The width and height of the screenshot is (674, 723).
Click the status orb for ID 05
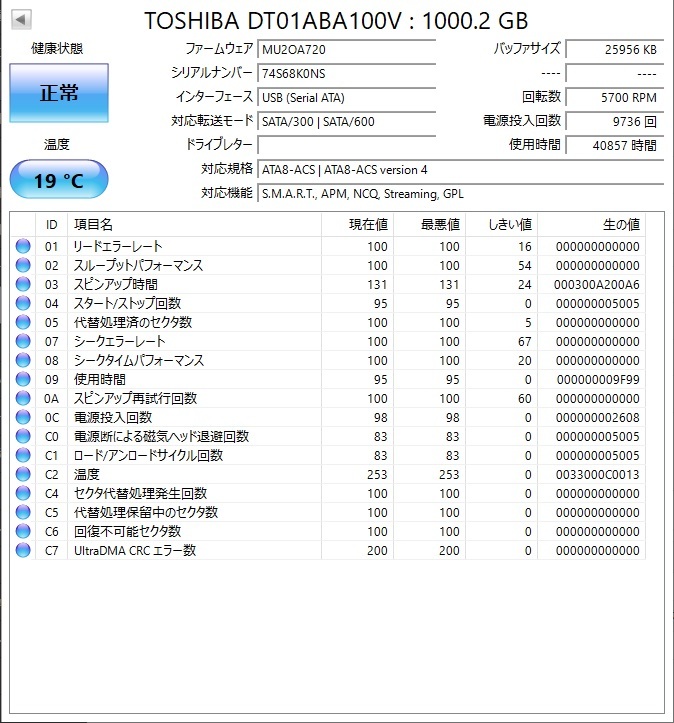pos(23,322)
